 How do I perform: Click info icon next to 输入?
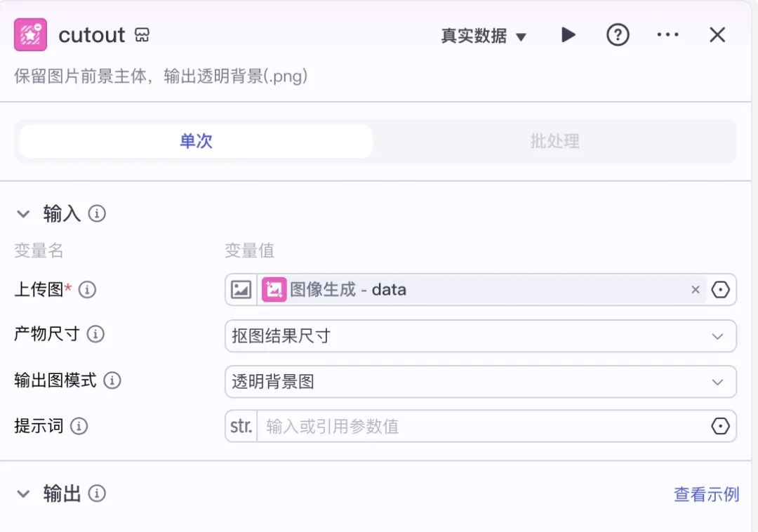point(98,214)
